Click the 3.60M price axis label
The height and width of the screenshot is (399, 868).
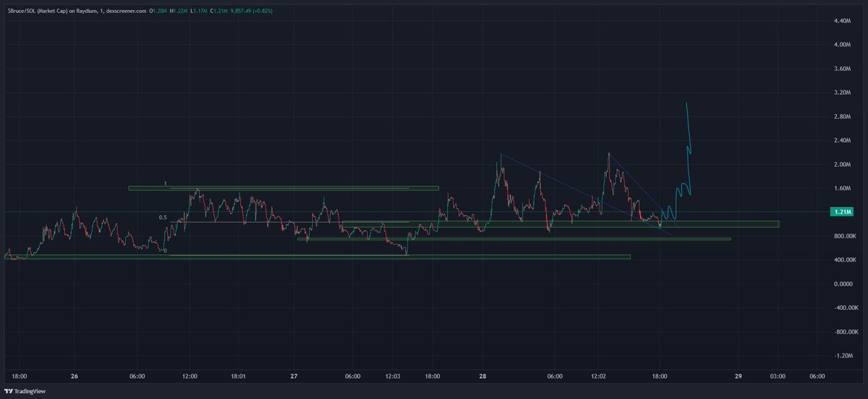842,69
